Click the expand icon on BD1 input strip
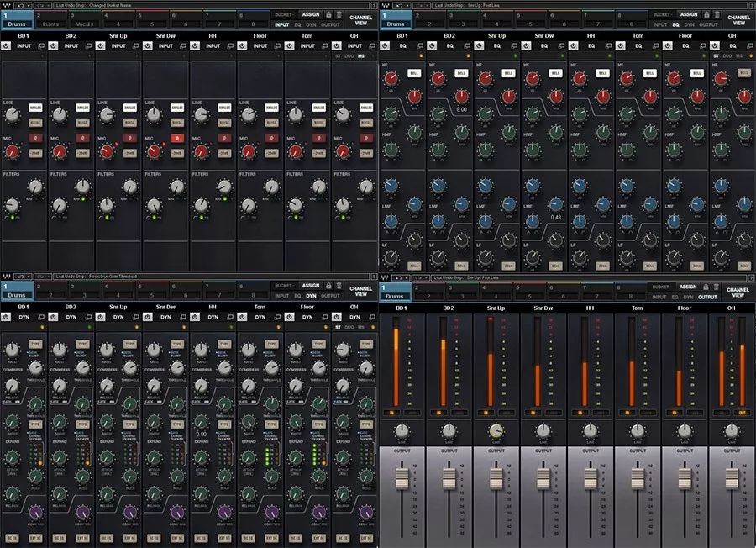This screenshot has height=548, width=756. [41, 46]
